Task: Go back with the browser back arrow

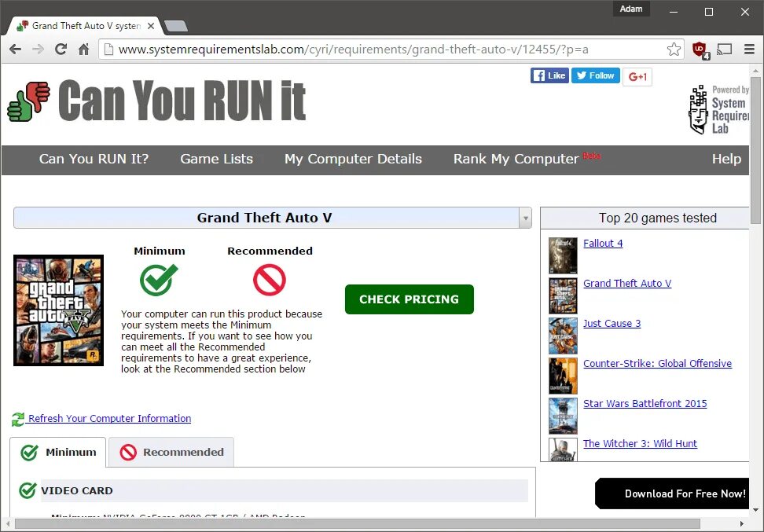Action: coord(15,50)
